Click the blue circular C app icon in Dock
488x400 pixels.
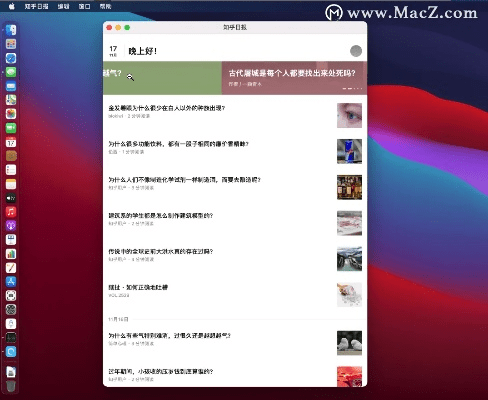(11, 352)
